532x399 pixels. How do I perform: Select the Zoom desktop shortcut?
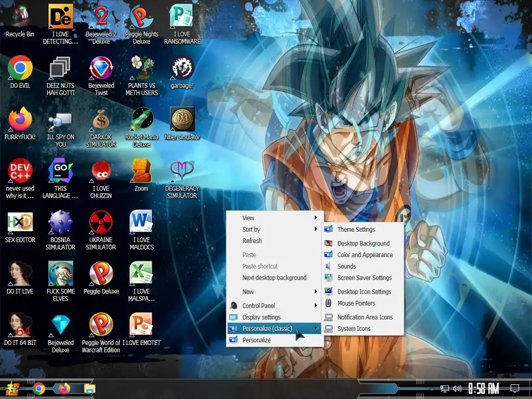click(x=141, y=170)
